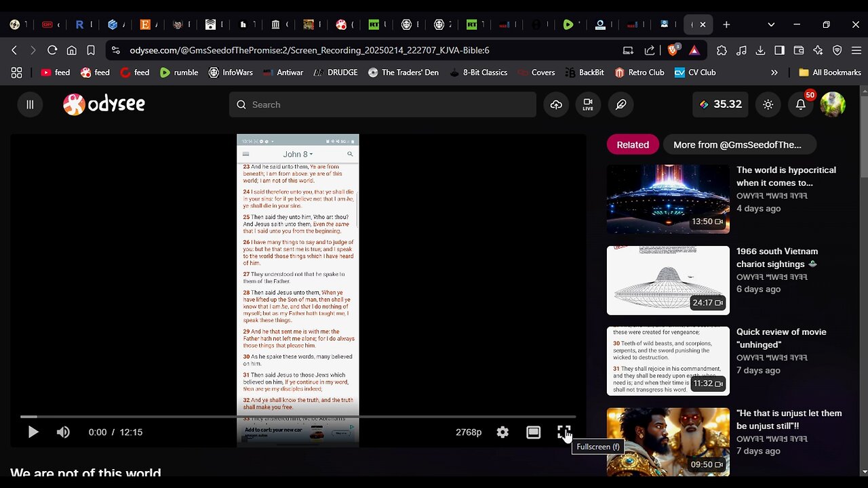This screenshot has width=868, height=488.
Task: Click the channel name under chariot sightings video
Action: [x=772, y=277]
